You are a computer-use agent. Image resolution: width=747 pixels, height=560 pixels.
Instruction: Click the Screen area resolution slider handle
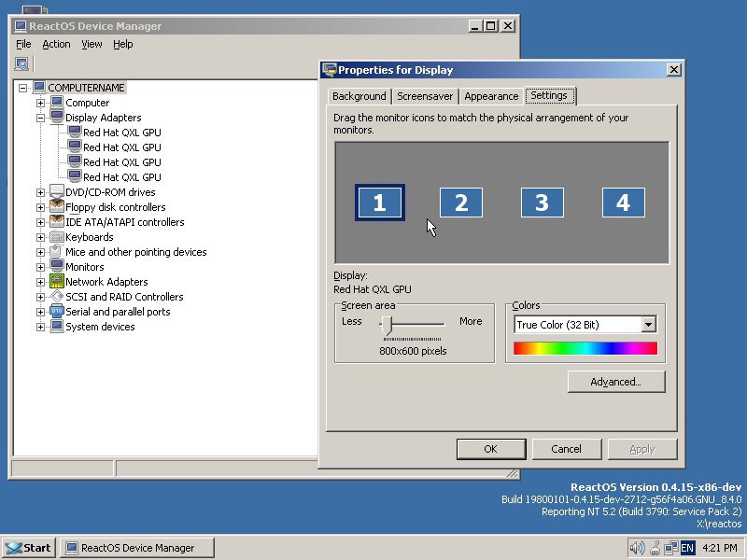click(x=388, y=326)
